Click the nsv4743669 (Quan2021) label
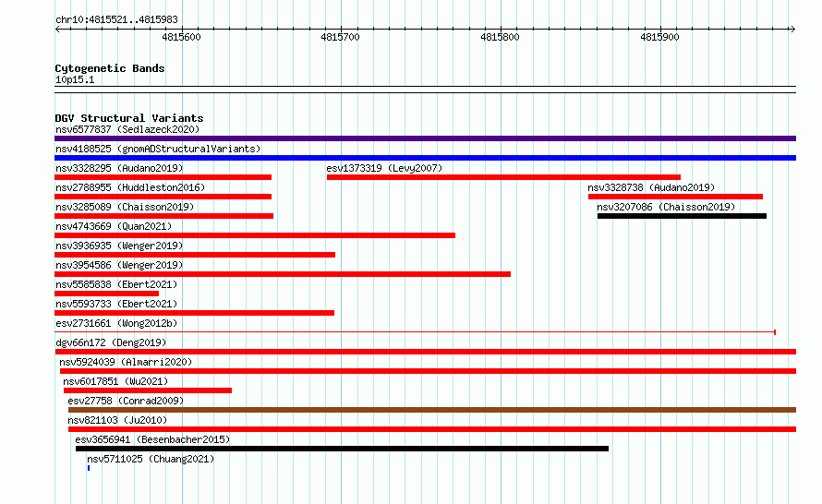This screenshot has width=822, height=504. pyautogui.click(x=114, y=226)
